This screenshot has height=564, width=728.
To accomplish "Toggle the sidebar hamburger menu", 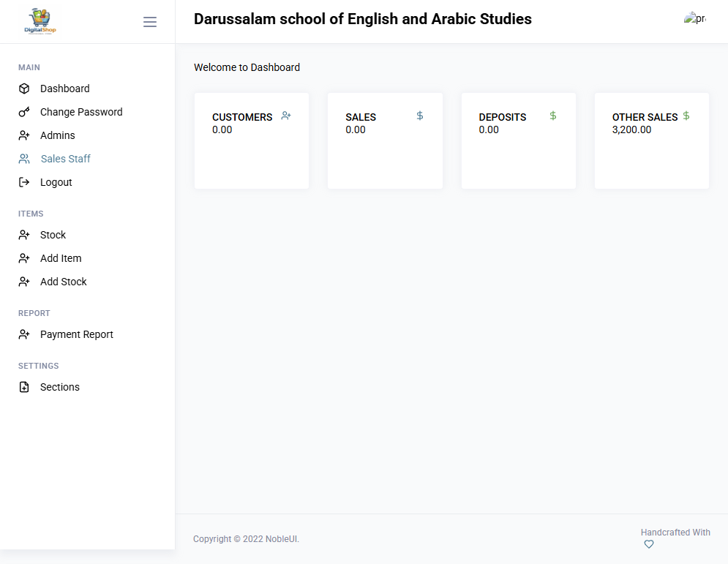I will [149, 22].
